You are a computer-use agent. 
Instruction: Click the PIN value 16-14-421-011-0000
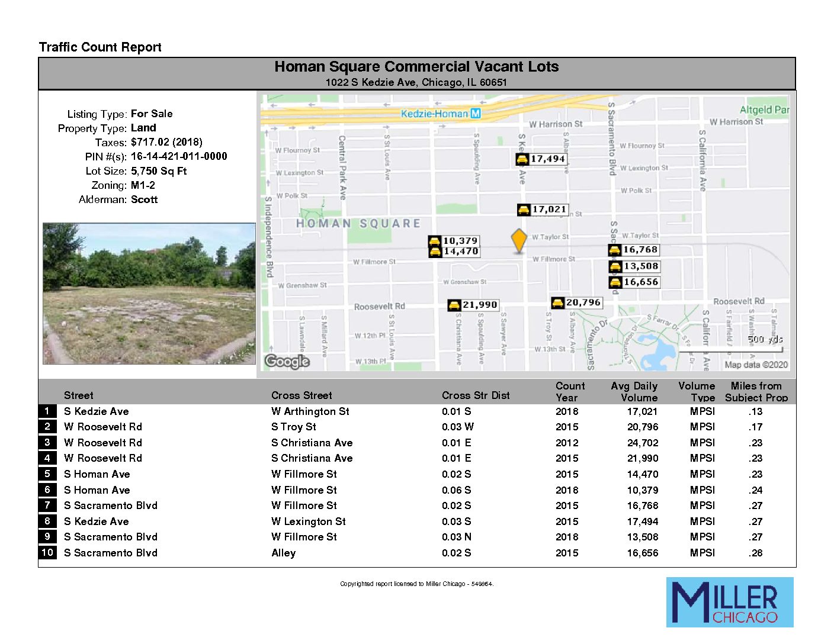tap(179, 156)
